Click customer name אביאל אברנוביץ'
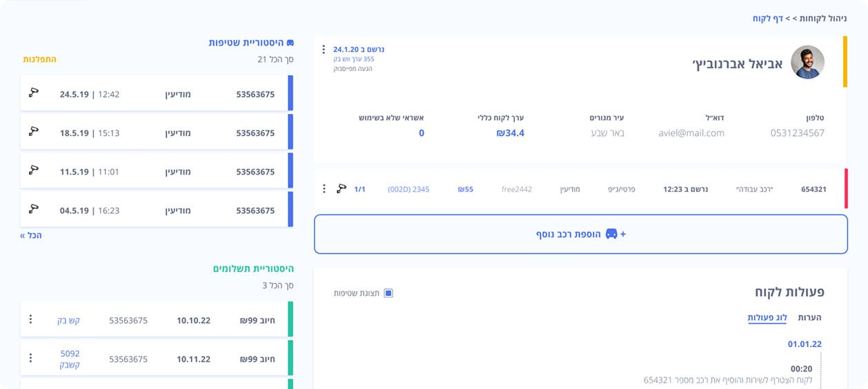Image resolution: width=868 pixels, height=389 pixels. click(x=738, y=64)
